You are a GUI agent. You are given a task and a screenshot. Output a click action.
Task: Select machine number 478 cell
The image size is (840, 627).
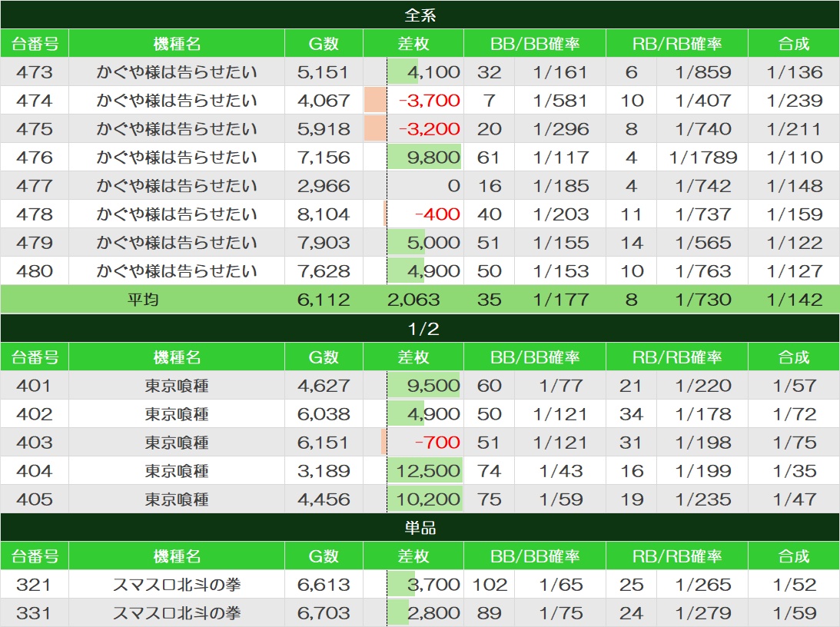coord(35,214)
